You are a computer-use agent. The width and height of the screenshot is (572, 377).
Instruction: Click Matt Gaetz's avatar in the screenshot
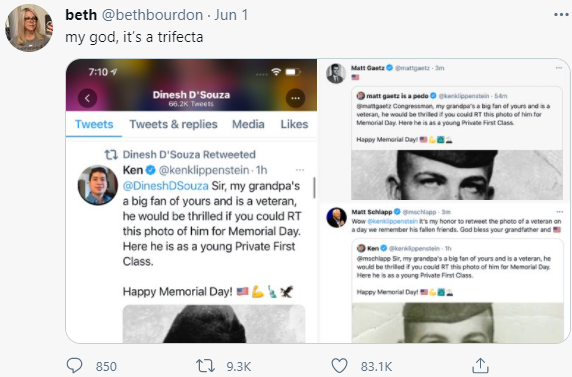tap(335, 73)
